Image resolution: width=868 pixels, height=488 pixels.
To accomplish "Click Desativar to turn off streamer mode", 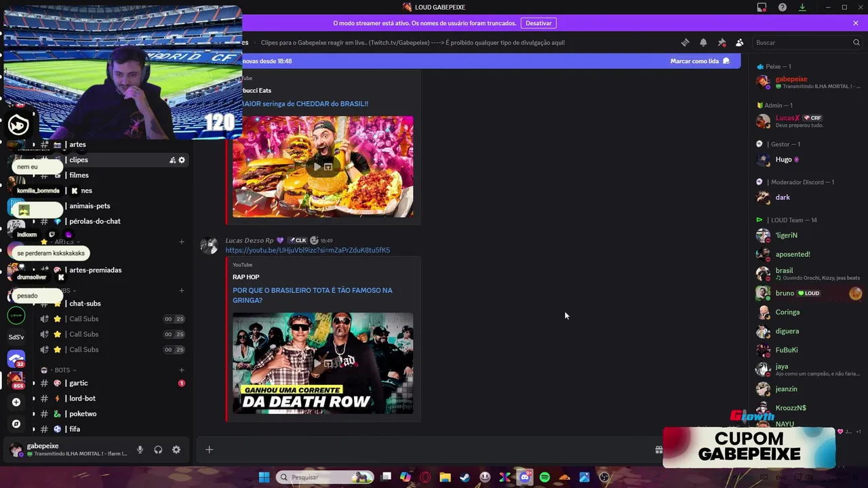I will 538,23.
